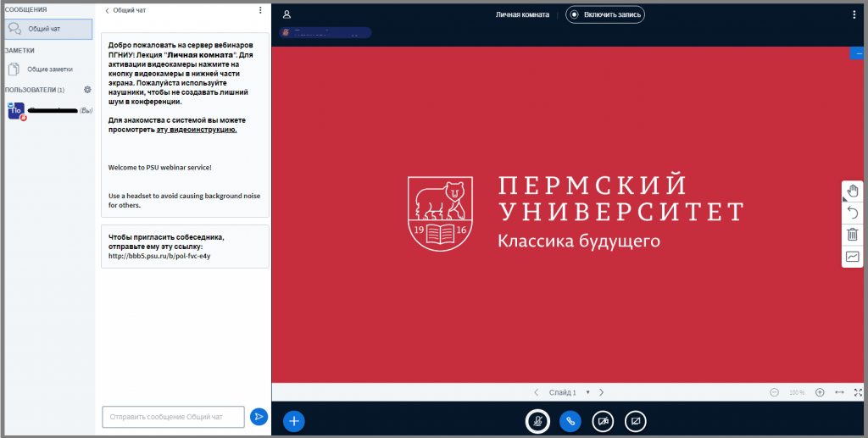This screenshot has width=868, height=438.
Task: Click the ПОЛЬЗОВАТЕЛИ (1) header
Action: (x=34, y=90)
